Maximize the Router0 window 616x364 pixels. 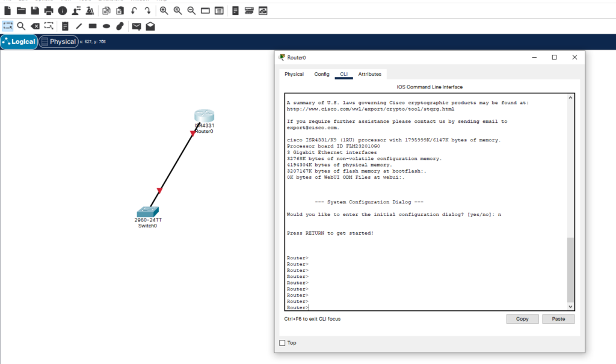click(x=554, y=57)
